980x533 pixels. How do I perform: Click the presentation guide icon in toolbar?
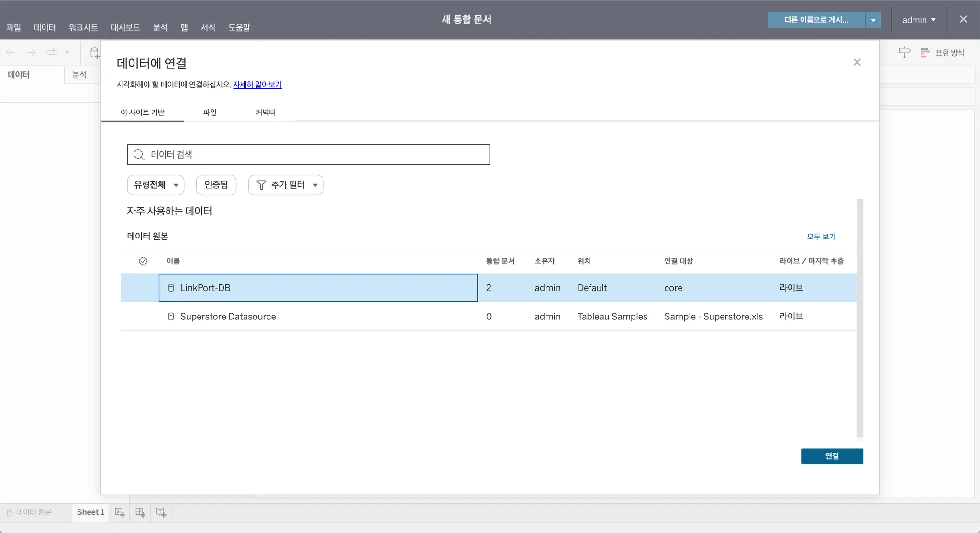pyautogui.click(x=904, y=53)
